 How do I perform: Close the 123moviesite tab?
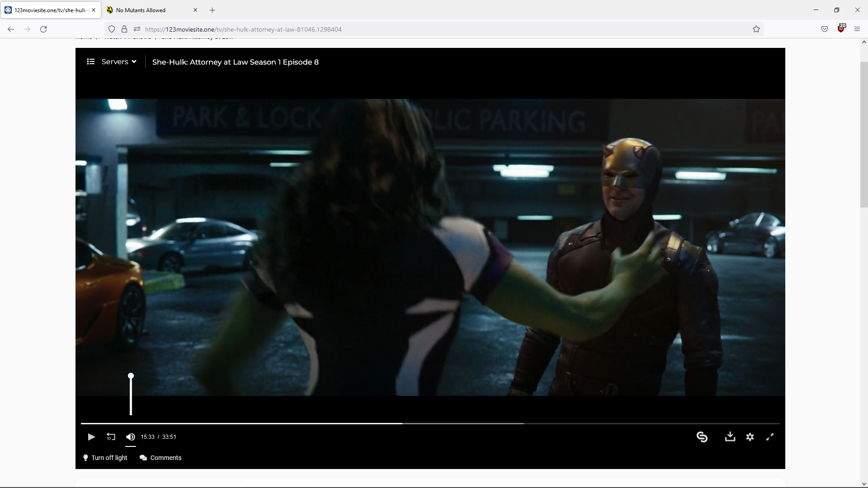click(x=94, y=10)
